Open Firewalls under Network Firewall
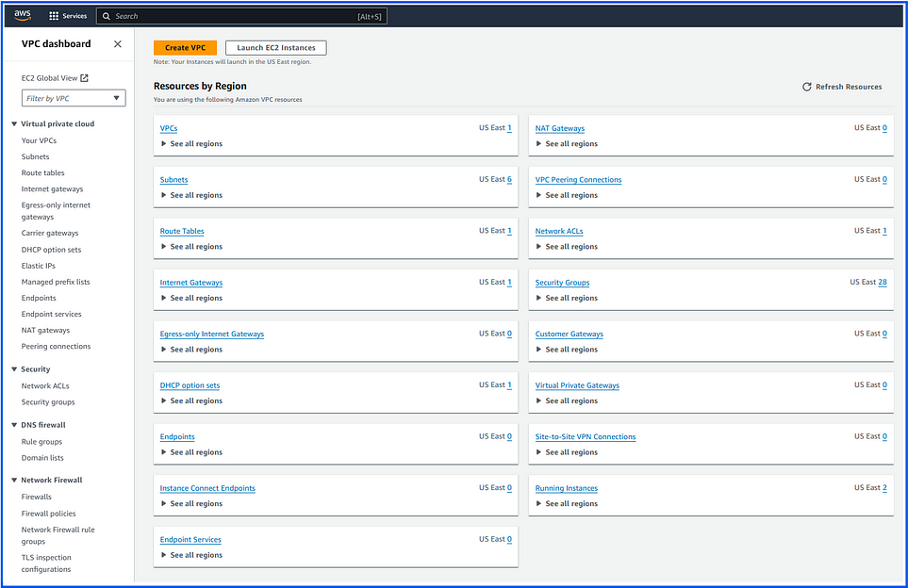Image resolution: width=908 pixels, height=588 pixels. 37,498
